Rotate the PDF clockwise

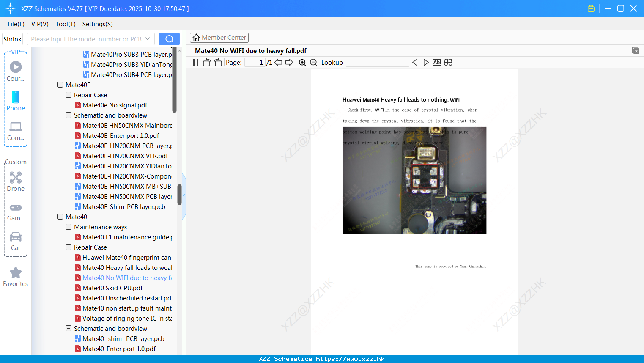click(218, 63)
